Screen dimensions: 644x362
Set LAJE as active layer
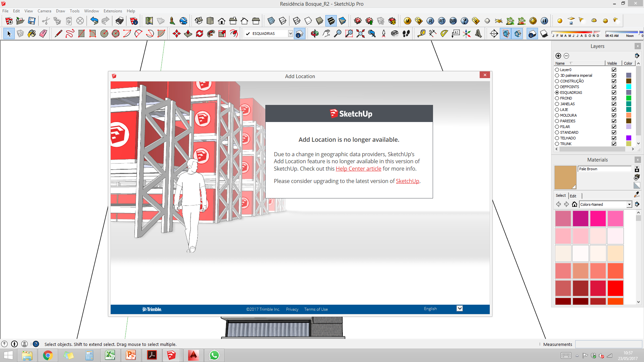tap(557, 110)
